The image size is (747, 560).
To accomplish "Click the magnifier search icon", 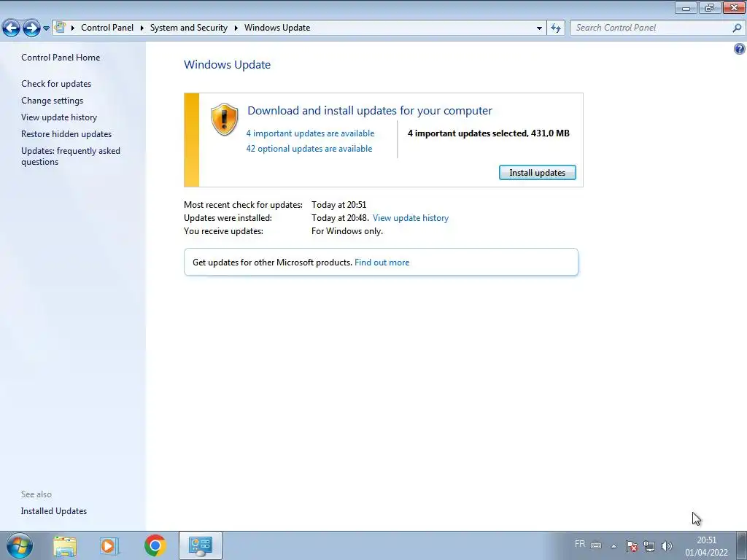I will [737, 28].
